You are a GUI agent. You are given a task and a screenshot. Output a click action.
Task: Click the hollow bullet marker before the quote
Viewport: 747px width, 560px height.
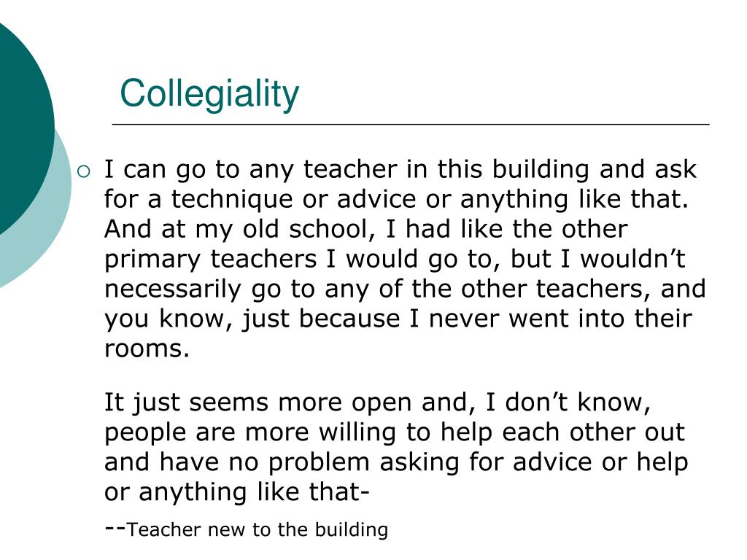pos(83,171)
